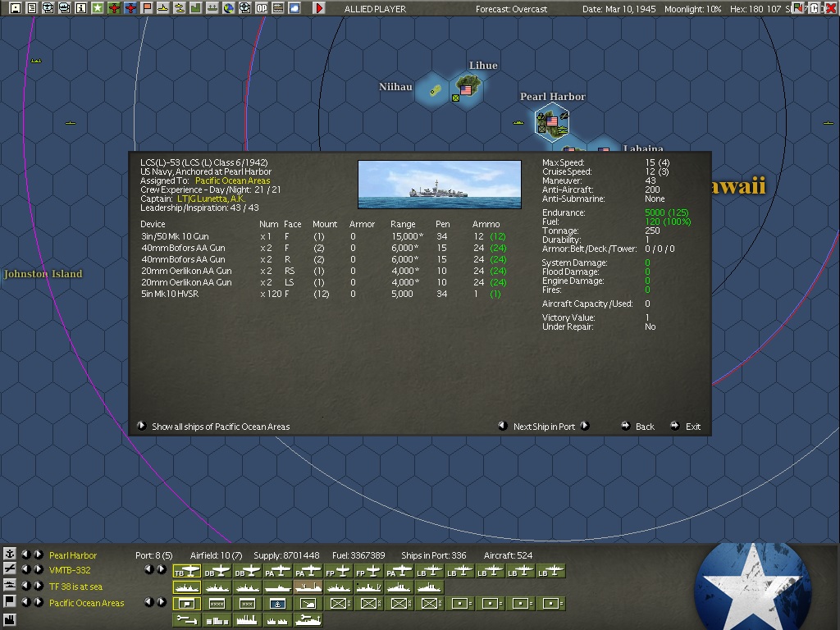Select the tan highlighted task force ship icon
This screenshot has height=630, width=840.
click(x=308, y=587)
